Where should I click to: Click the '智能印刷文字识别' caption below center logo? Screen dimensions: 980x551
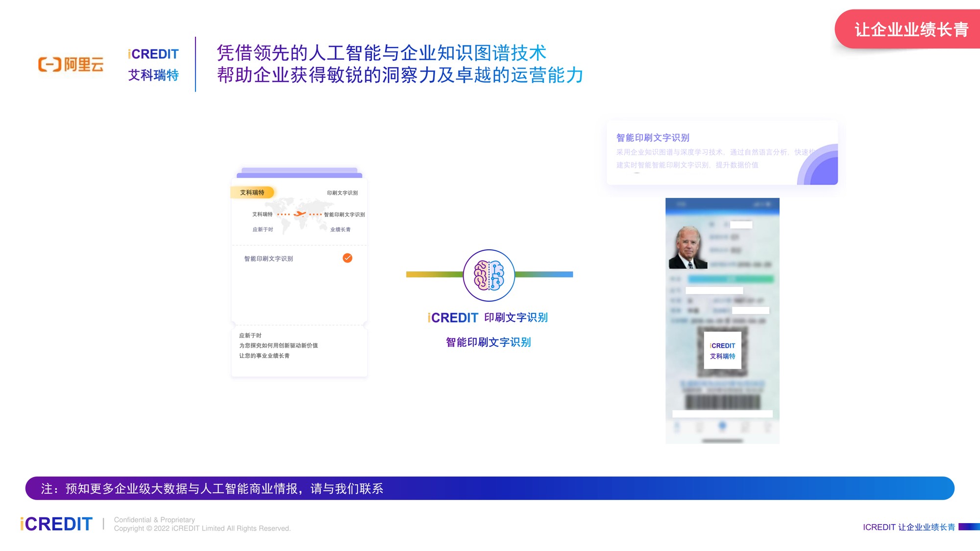click(489, 342)
